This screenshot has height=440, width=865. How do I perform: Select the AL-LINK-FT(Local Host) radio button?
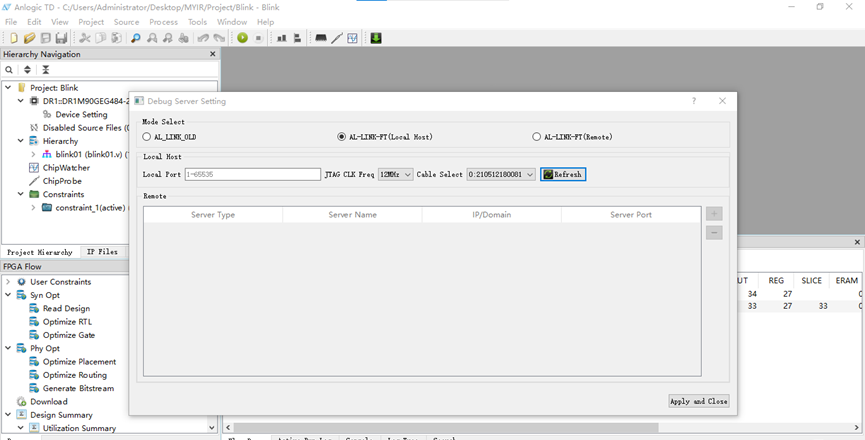(x=341, y=137)
